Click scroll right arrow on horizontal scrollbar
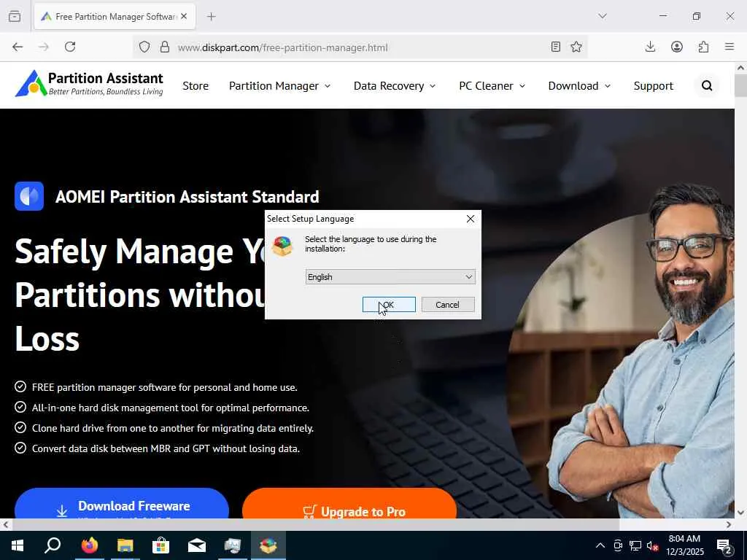 (729, 525)
